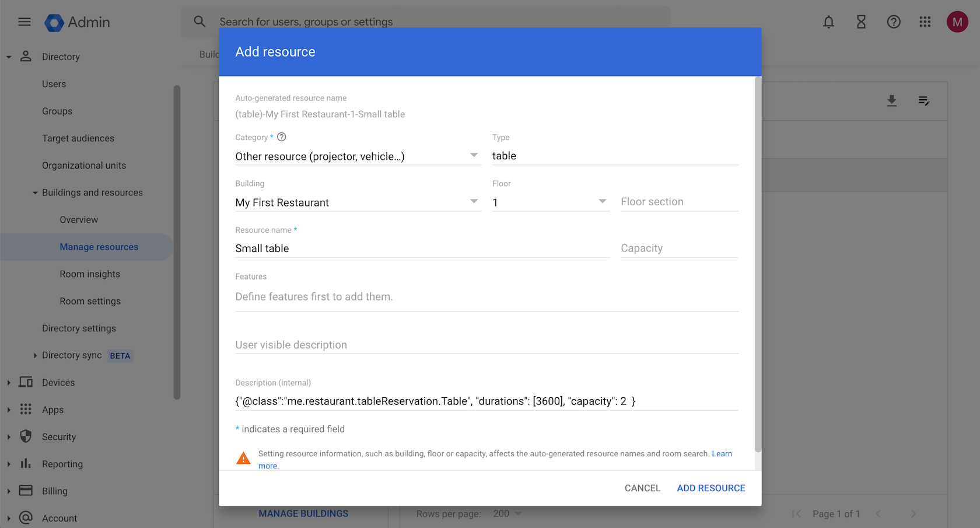The width and height of the screenshot is (980, 528).
Task: Open Users in the sidebar
Action: click(x=54, y=84)
